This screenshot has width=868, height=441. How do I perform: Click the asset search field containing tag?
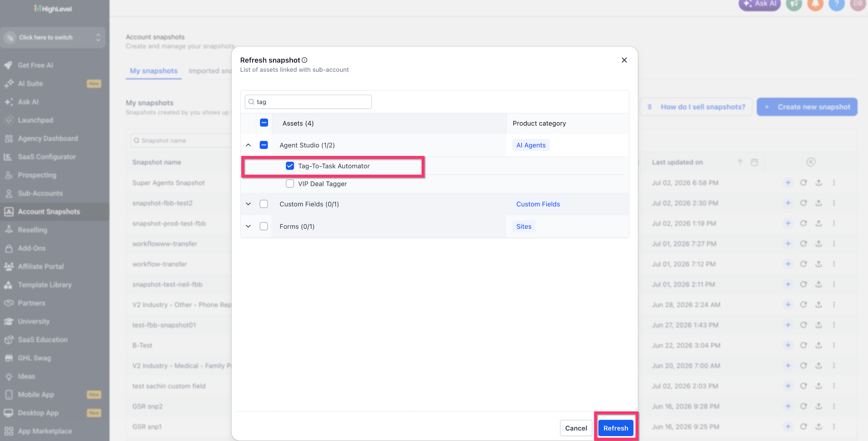point(308,102)
